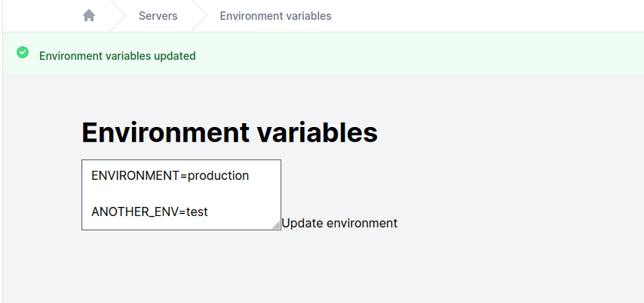Click the value test in the textarea

click(x=197, y=211)
